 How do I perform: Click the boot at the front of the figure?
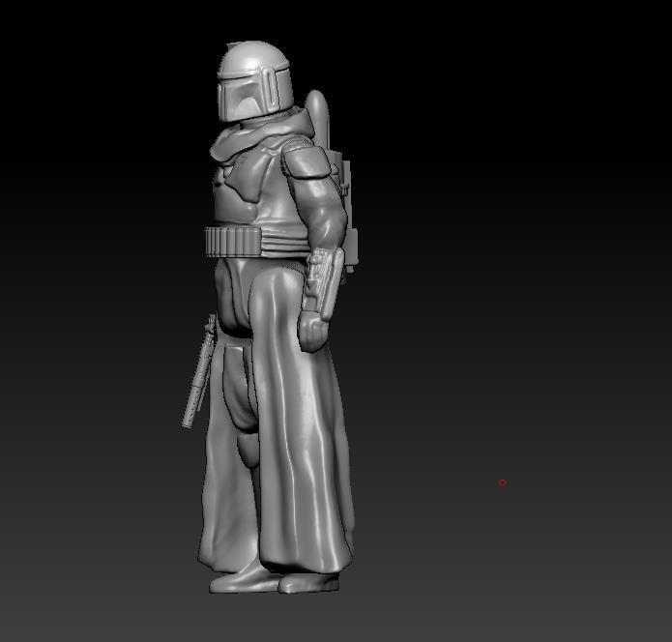click(x=243, y=580)
